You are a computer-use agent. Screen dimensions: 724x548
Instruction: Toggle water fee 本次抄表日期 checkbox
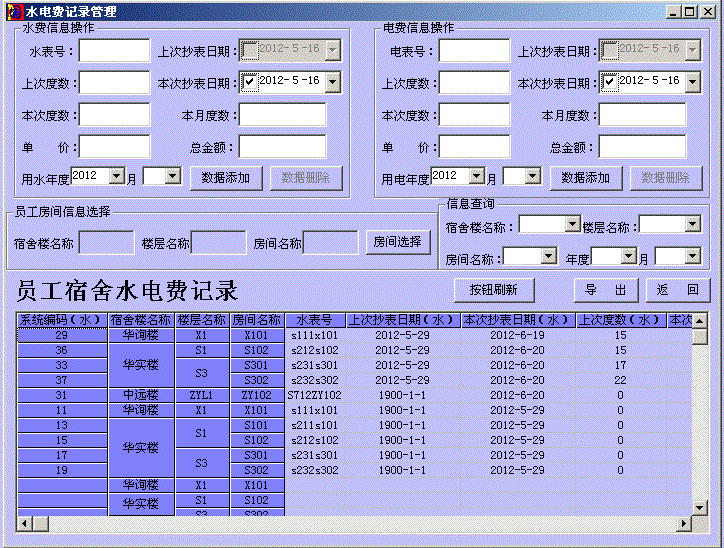click(x=250, y=82)
